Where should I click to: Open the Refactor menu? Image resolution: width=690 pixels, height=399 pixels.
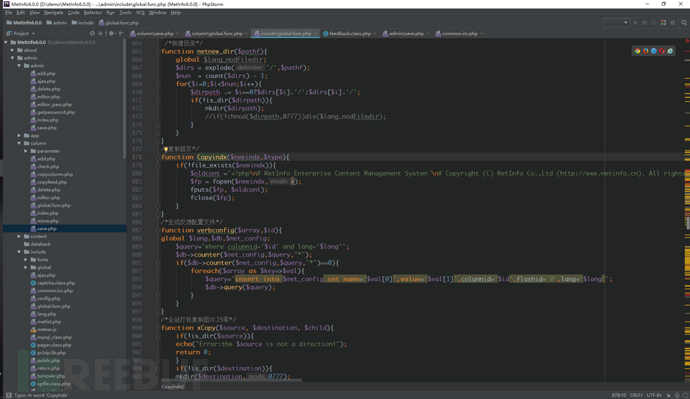click(x=93, y=13)
